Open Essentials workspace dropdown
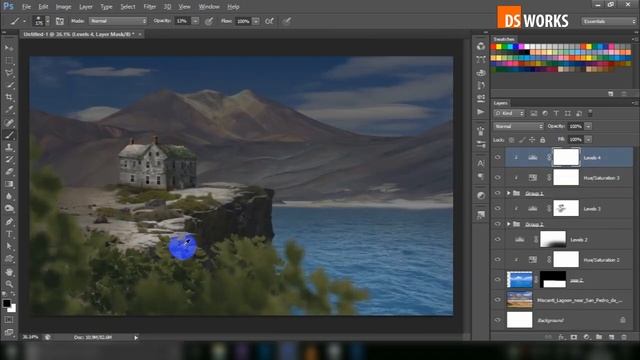640x360 pixels. [609, 21]
